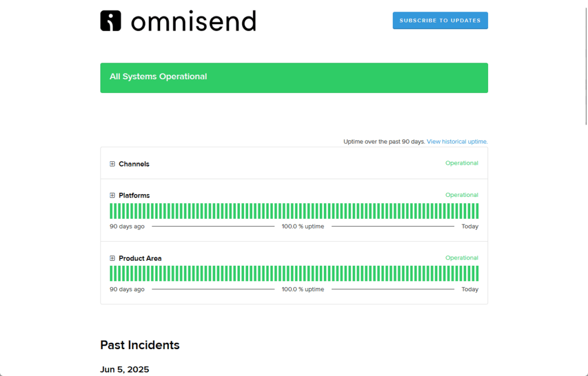588x376 pixels.
Task: Expand the Product Area group plus icon
Action: pyautogui.click(x=112, y=258)
